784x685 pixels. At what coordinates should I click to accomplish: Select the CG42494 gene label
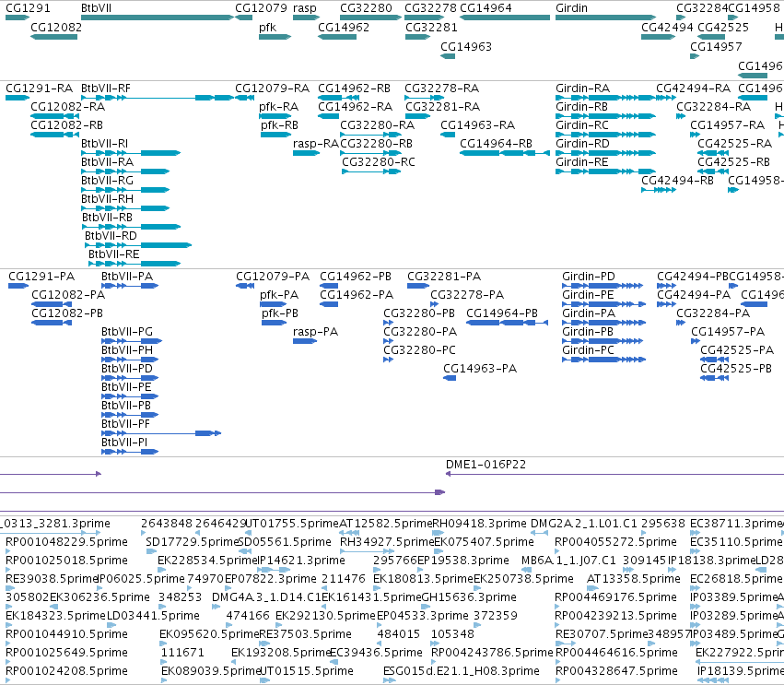[x=667, y=27]
